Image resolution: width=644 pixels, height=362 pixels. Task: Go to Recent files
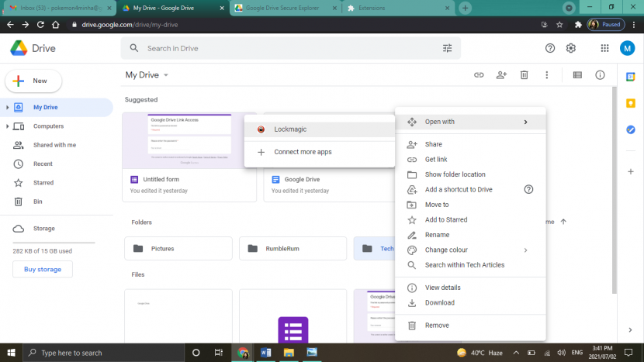coord(57,164)
